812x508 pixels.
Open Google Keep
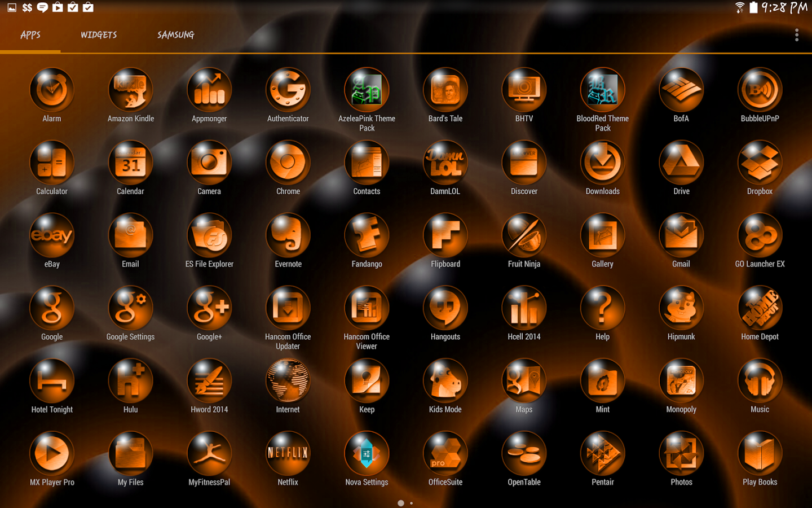[367, 381]
